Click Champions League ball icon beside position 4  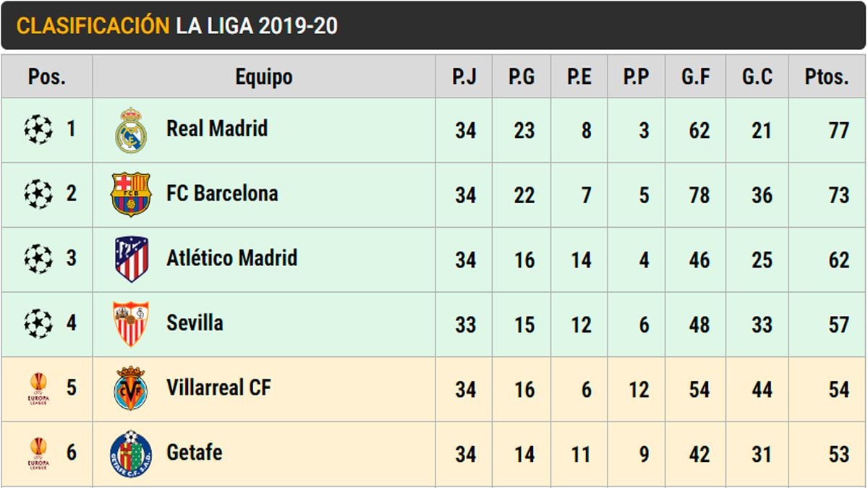pyautogui.click(x=38, y=323)
